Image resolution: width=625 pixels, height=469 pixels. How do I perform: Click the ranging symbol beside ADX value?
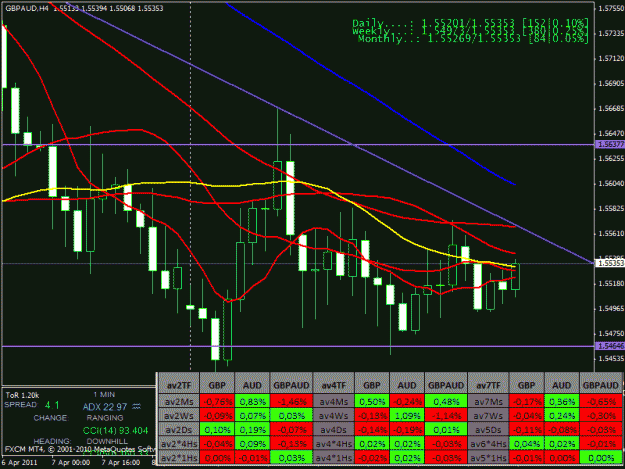pyautogui.click(x=137, y=406)
